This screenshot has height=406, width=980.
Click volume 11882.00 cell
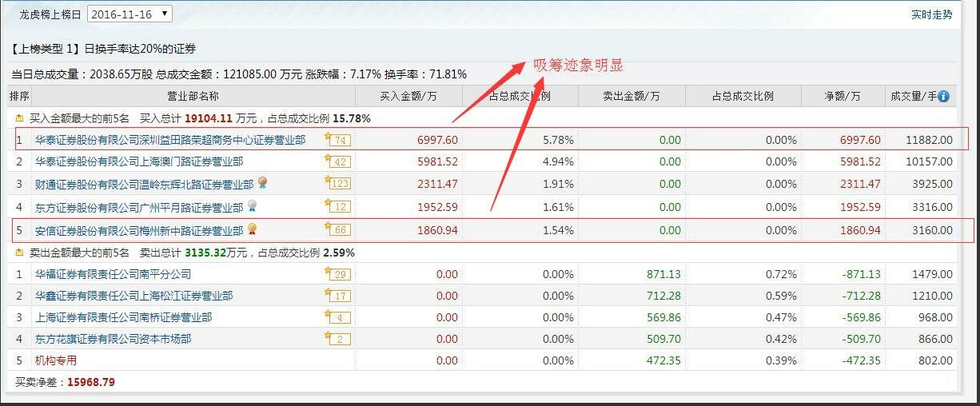point(929,140)
